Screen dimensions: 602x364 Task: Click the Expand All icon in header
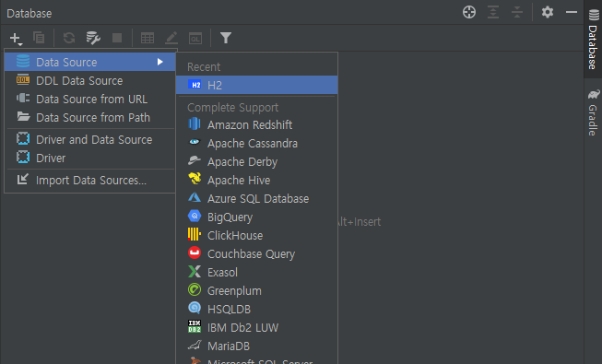pos(493,12)
